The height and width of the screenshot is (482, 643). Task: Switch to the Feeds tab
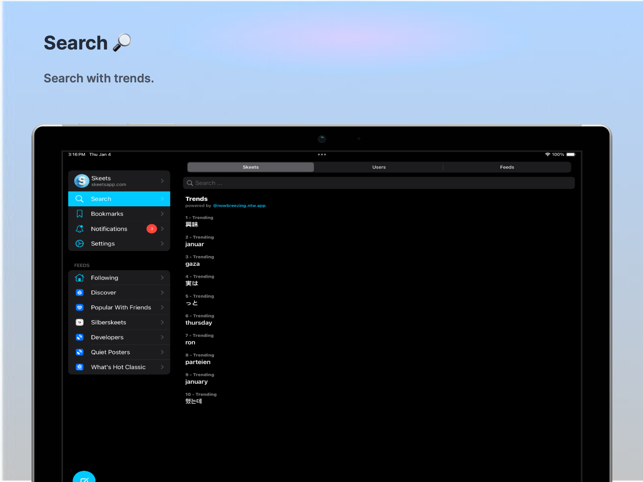point(507,167)
